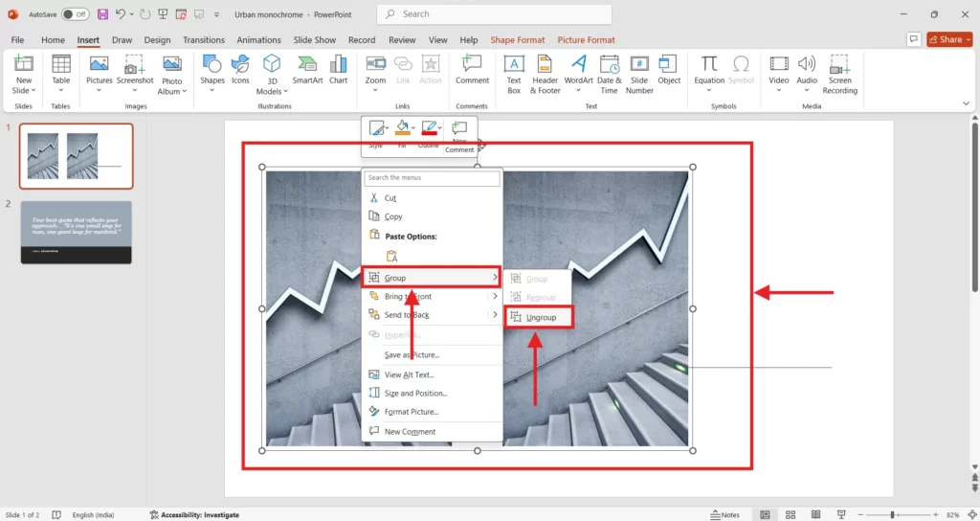
Task: Switch to the Transitions tab
Action: click(203, 40)
